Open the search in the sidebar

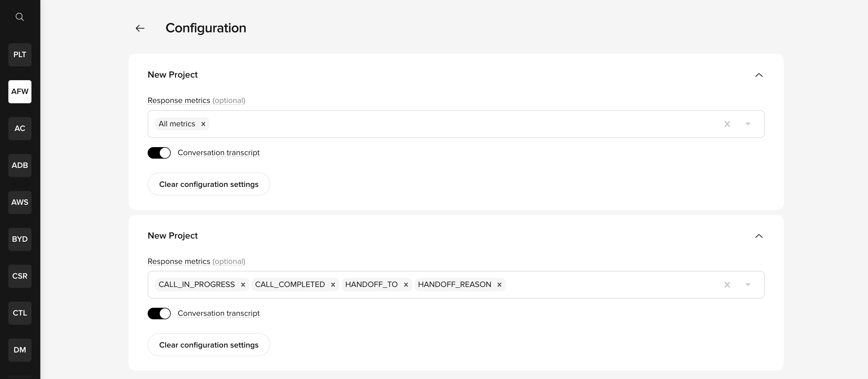click(20, 16)
